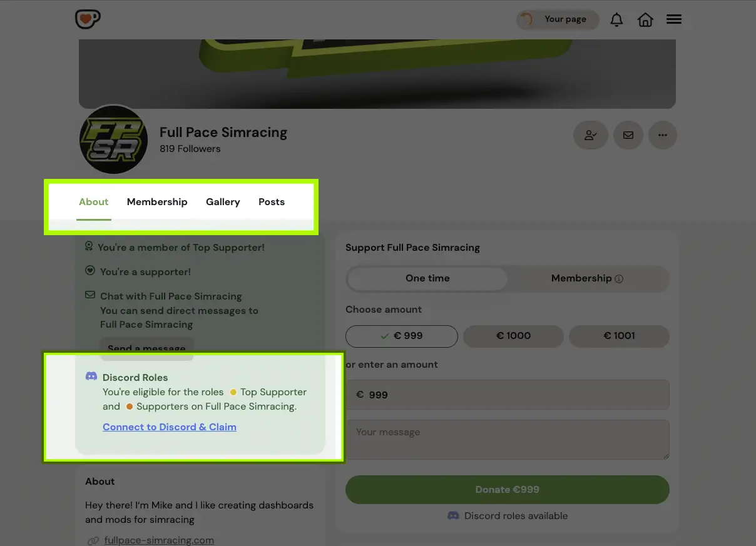Click the yellow Top Supporter role dot
The image size is (756, 546).
tap(233, 392)
